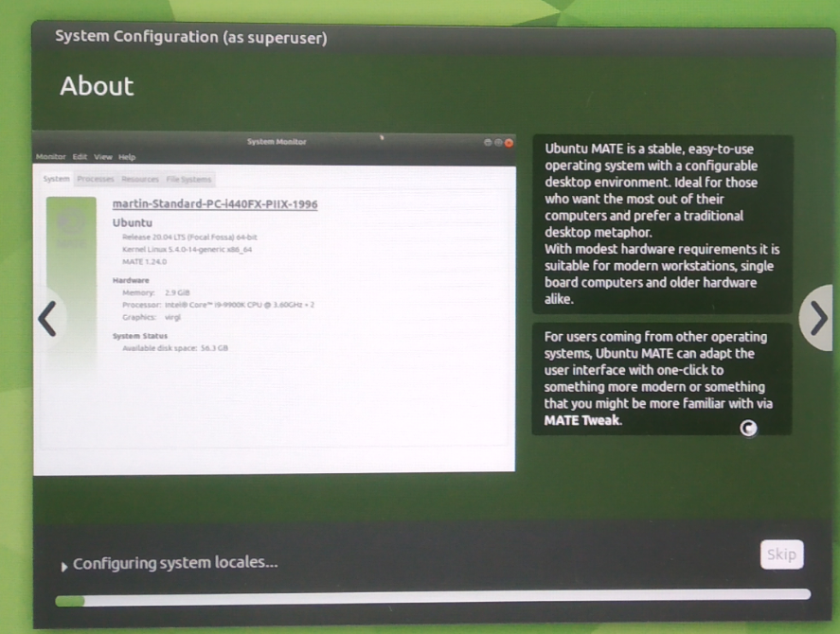
Task: Go to the previous slide with left arrow
Action: click(48, 319)
